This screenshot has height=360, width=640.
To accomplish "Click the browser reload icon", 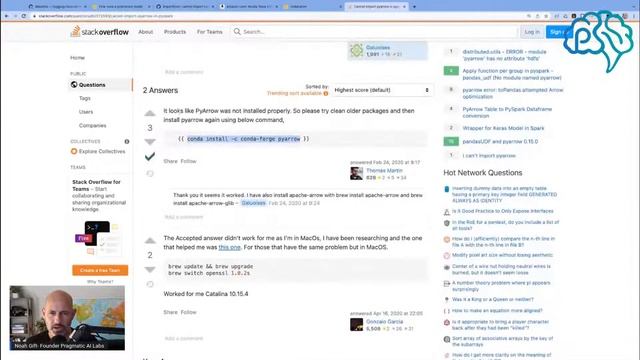I will [24, 16].
